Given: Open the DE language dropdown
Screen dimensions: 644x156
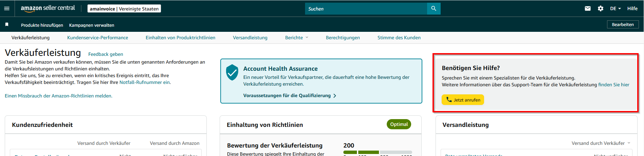Looking at the screenshot, I should [616, 8].
